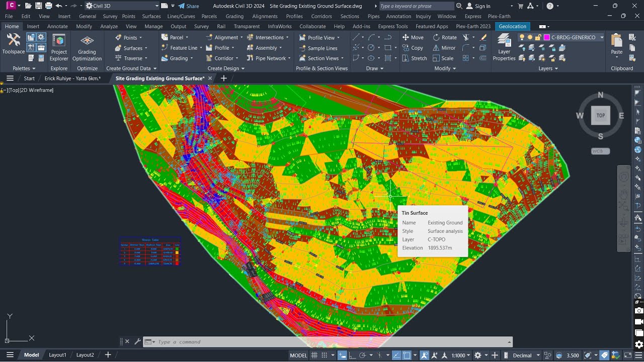This screenshot has height=362, width=644.
Task: Select the Circle draw tool
Action: coord(371,48)
